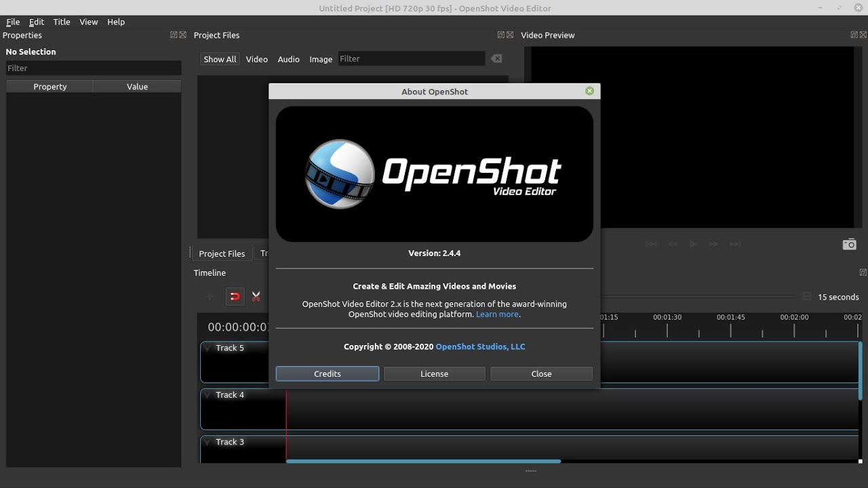Click the Property column header
The height and width of the screenshot is (488, 868).
click(50, 87)
